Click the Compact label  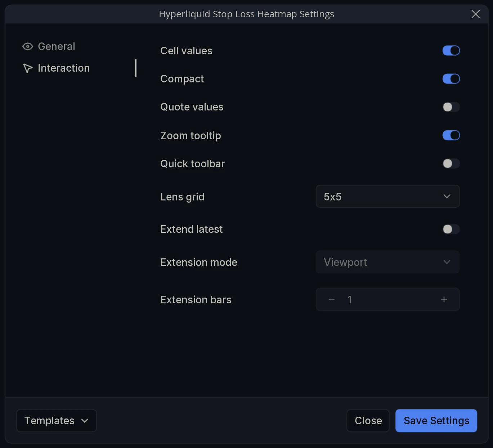tap(182, 79)
